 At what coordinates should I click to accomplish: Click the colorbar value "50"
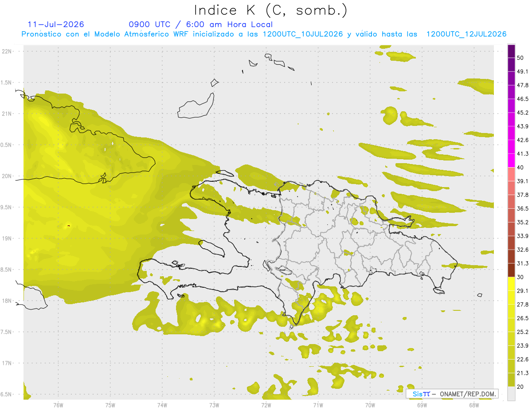click(x=520, y=58)
